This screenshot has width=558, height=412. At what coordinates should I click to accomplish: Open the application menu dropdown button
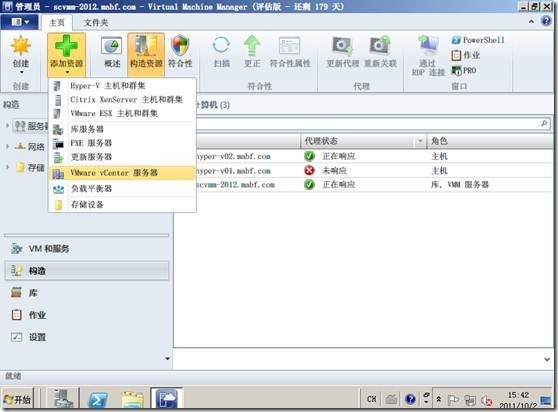[x=20, y=22]
